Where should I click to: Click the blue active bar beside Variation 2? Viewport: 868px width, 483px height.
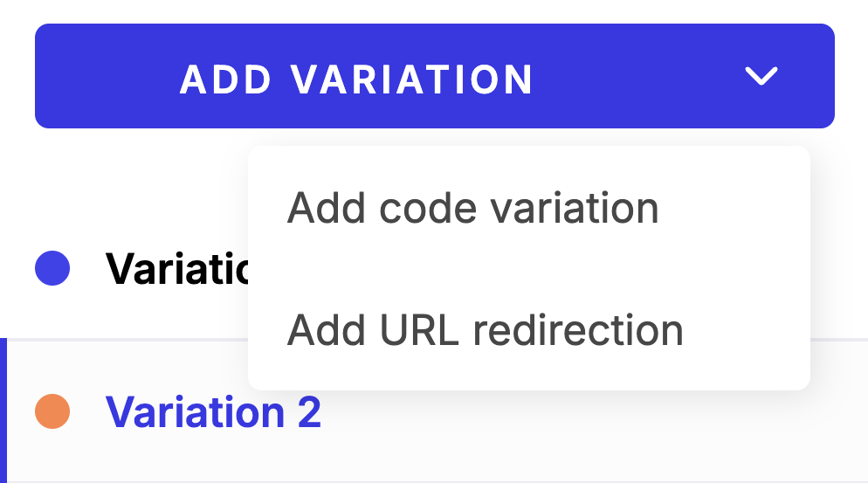pos(3,411)
